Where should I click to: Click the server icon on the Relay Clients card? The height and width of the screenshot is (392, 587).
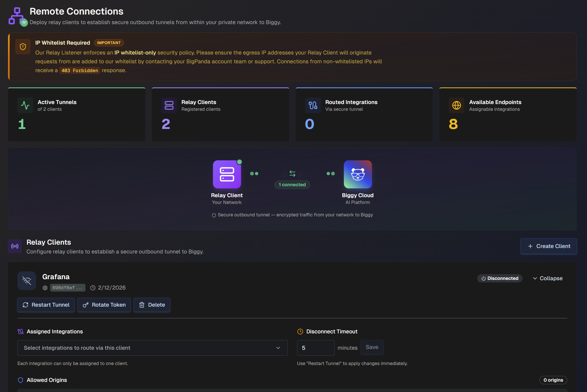(169, 105)
